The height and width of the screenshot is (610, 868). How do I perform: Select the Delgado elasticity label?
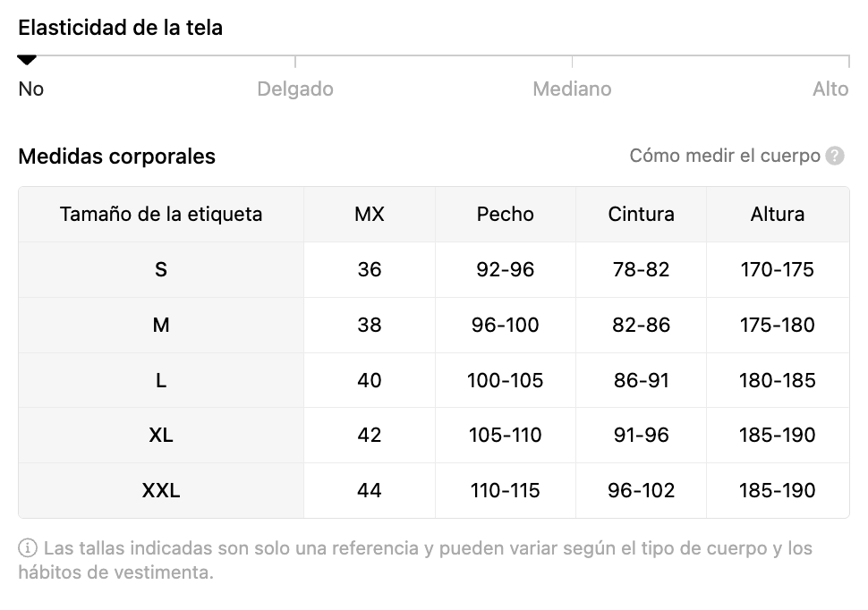tap(295, 89)
